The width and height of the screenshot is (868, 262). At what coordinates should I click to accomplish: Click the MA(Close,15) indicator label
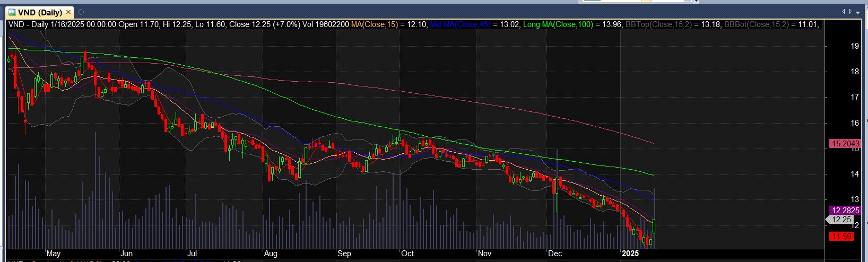[375, 24]
